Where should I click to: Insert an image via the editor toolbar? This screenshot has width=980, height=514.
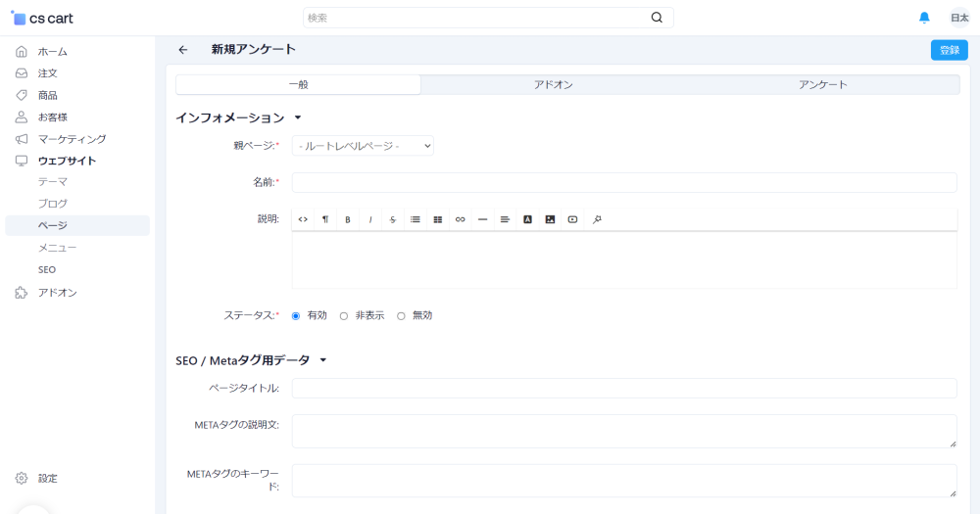click(550, 219)
